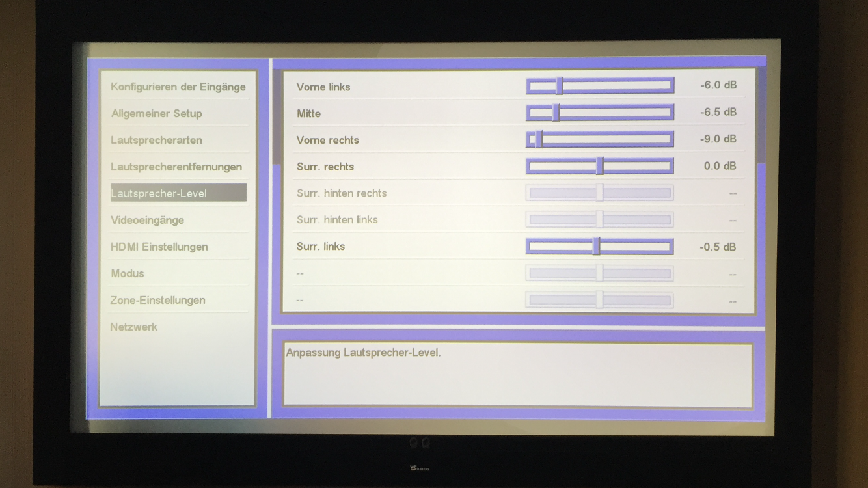
Task: Click the Vorne rechts slider handle
Action: [x=538, y=139]
